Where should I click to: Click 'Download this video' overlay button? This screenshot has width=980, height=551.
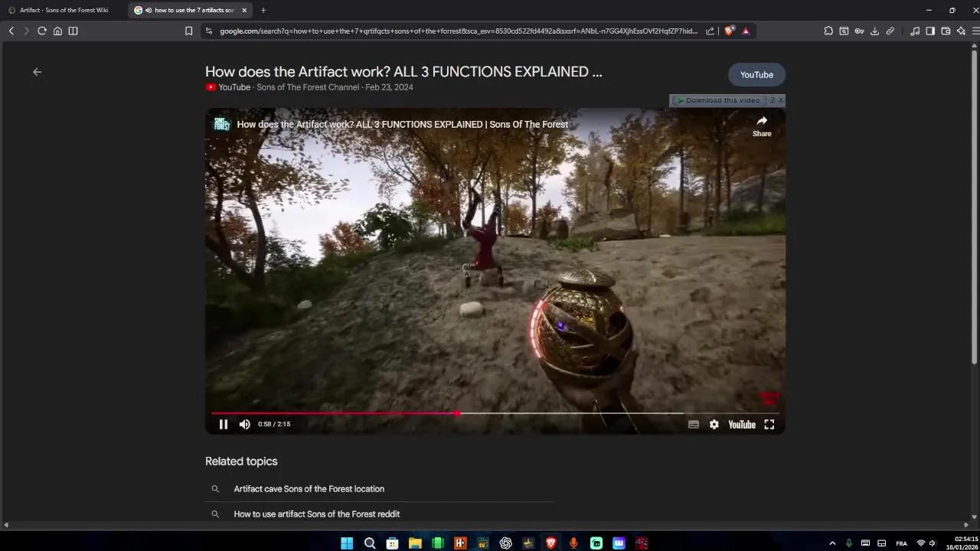(x=718, y=100)
